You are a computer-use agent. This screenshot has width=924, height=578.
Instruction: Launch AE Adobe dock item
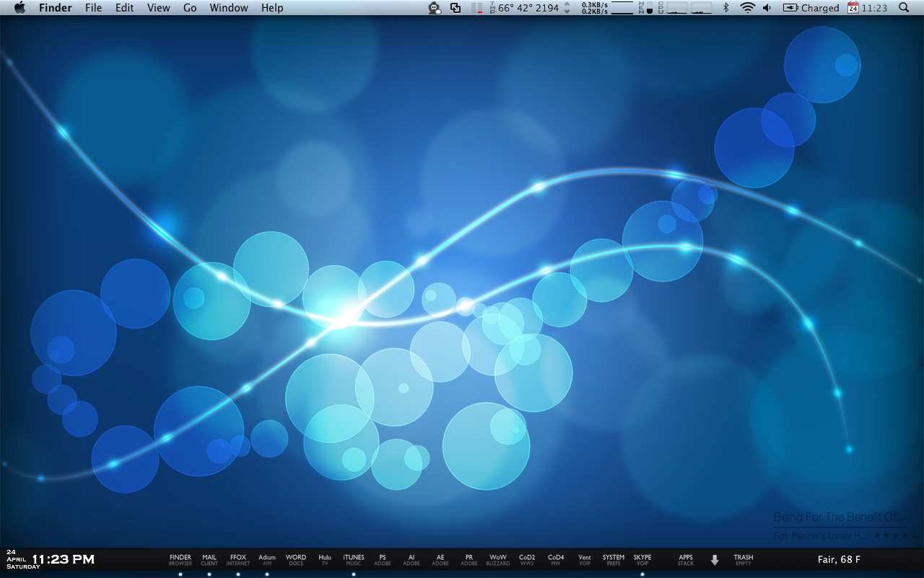pyautogui.click(x=440, y=560)
